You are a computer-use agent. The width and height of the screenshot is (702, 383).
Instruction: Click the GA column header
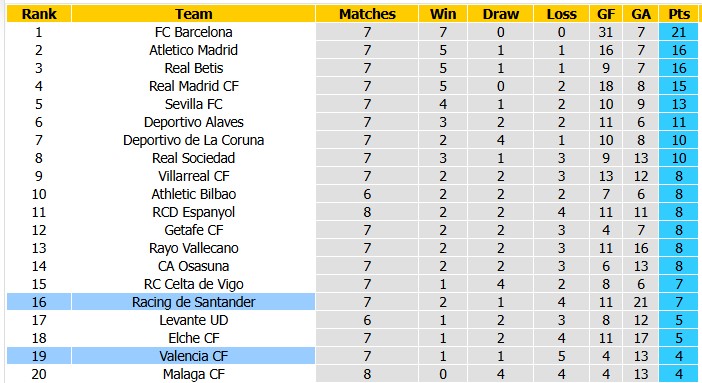pos(641,14)
